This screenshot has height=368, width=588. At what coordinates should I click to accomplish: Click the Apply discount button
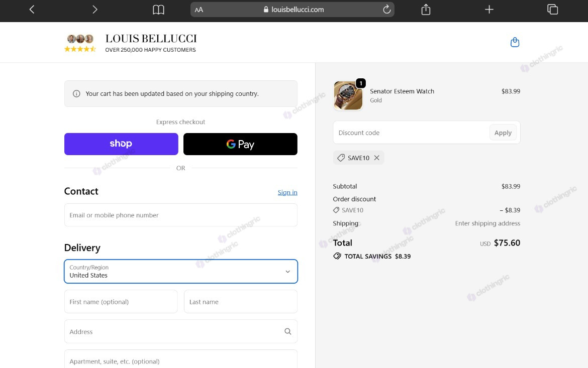pyautogui.click(x=503, y=133)
